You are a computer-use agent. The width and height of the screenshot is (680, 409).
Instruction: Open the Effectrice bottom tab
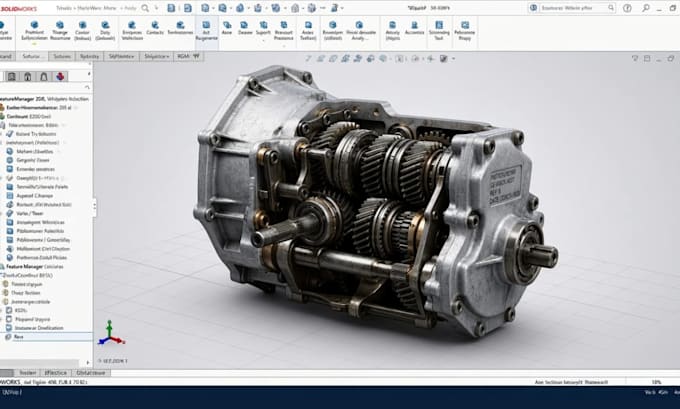tap(56, 373)
